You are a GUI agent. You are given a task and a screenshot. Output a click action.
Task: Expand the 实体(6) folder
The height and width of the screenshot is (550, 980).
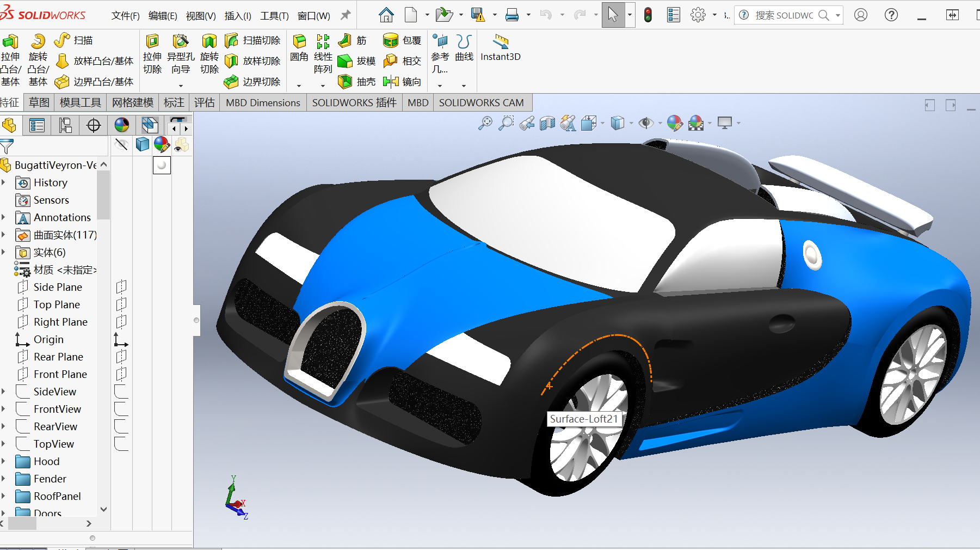pos(4,252)
